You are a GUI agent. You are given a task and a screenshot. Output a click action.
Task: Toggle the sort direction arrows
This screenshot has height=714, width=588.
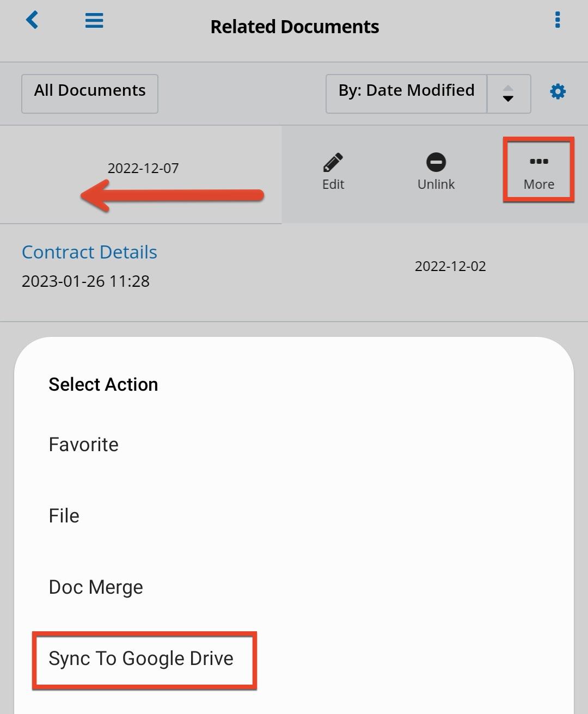point(508,94)
